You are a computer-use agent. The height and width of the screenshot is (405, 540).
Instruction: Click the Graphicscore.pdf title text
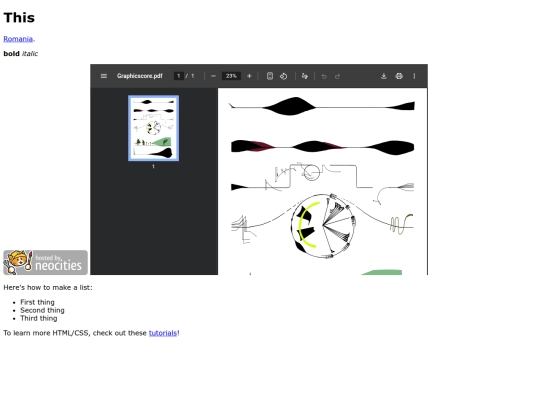[x=139, y=76]
